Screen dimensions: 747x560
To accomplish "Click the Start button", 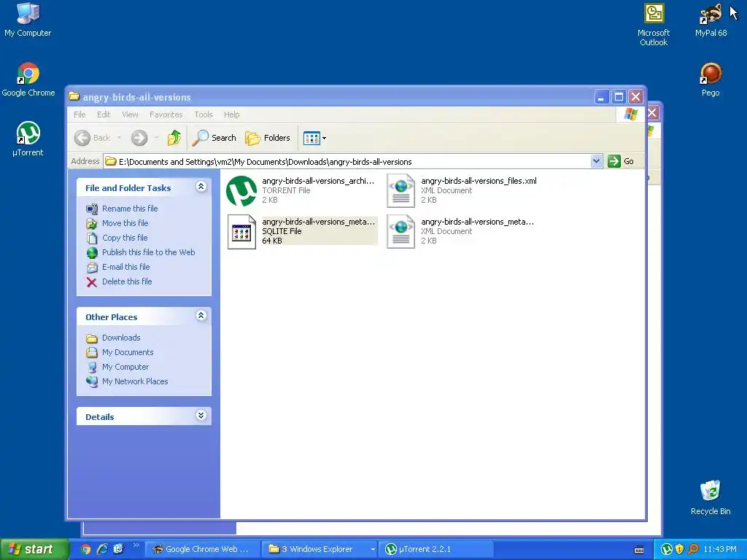I will (34, 549).
